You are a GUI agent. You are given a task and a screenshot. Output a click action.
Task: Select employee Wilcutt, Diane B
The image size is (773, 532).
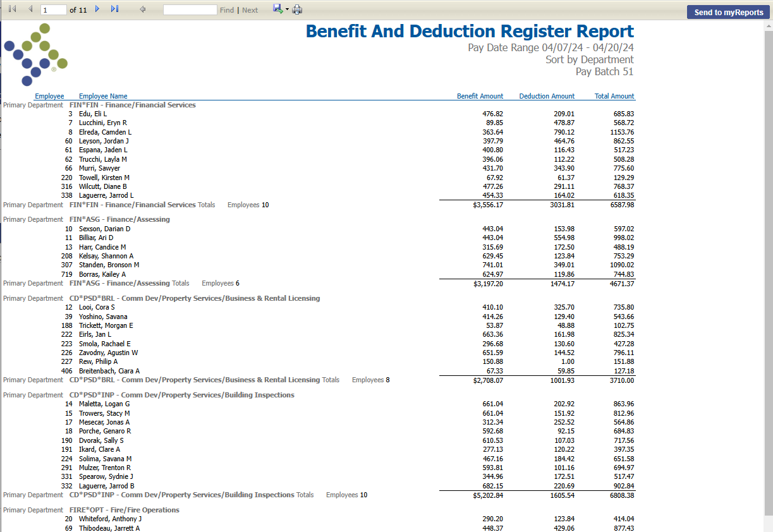click(x=103, y=187)
